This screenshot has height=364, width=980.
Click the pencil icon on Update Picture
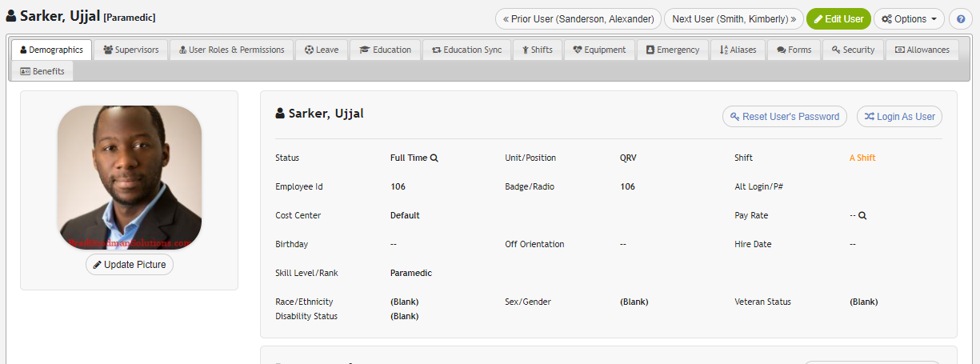point(98,264)
